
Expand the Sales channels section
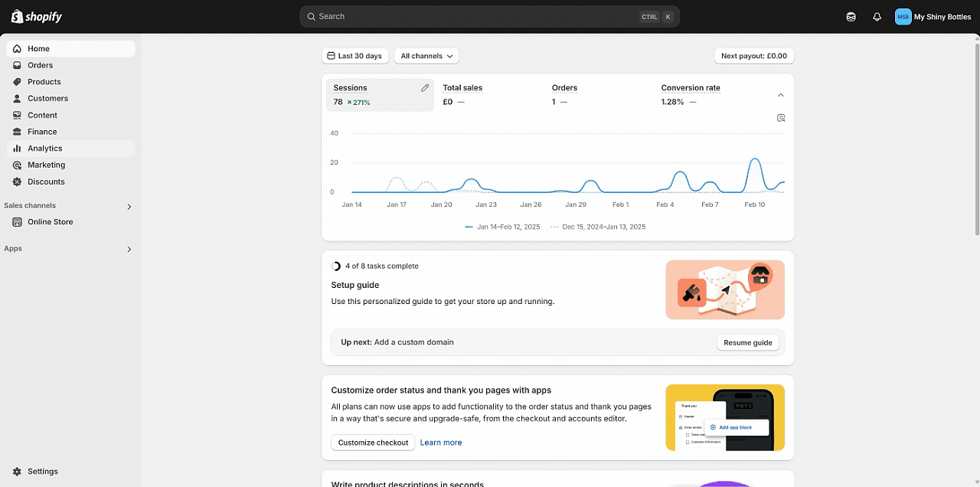pos(129,207)
